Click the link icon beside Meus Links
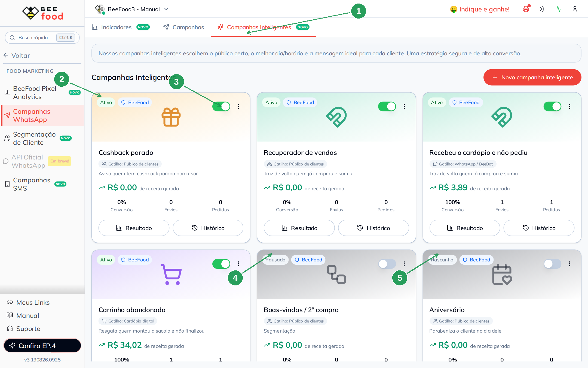This screenshot has height=368, width=588. tap(10, 302)
